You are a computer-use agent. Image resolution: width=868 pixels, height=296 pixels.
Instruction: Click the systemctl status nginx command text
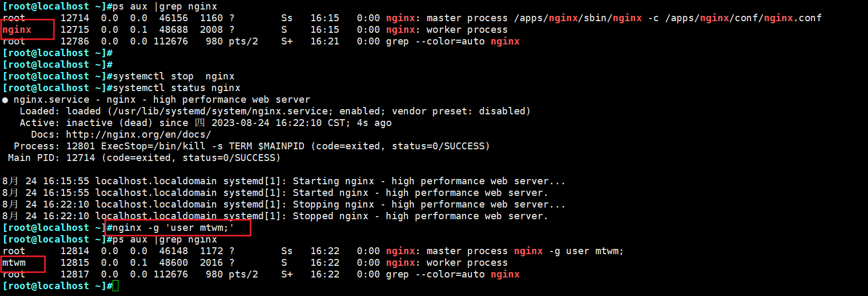(x=177, y=88)
